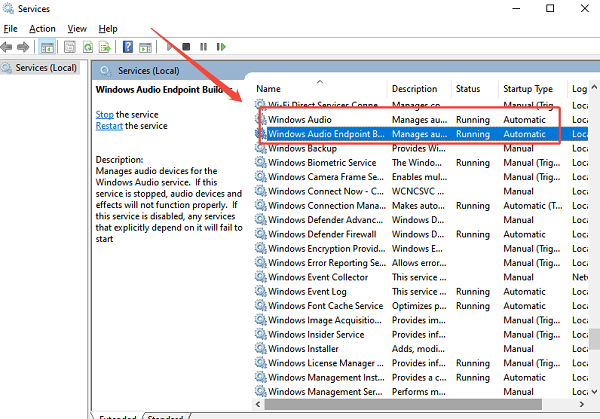The height and width of the screenshot is (419, 600).
Task: Select the Windows Management Service row
Action: pos(421,391)
